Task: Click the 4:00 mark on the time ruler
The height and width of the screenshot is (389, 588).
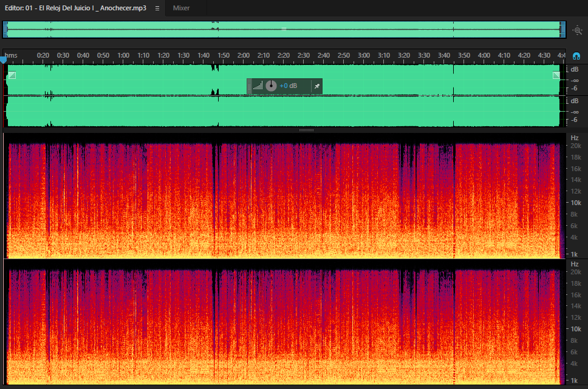Action: pos(484,55)
